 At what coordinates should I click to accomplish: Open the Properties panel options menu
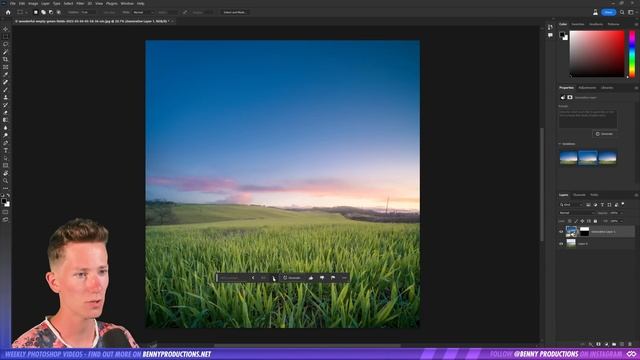tap(636, 88)
